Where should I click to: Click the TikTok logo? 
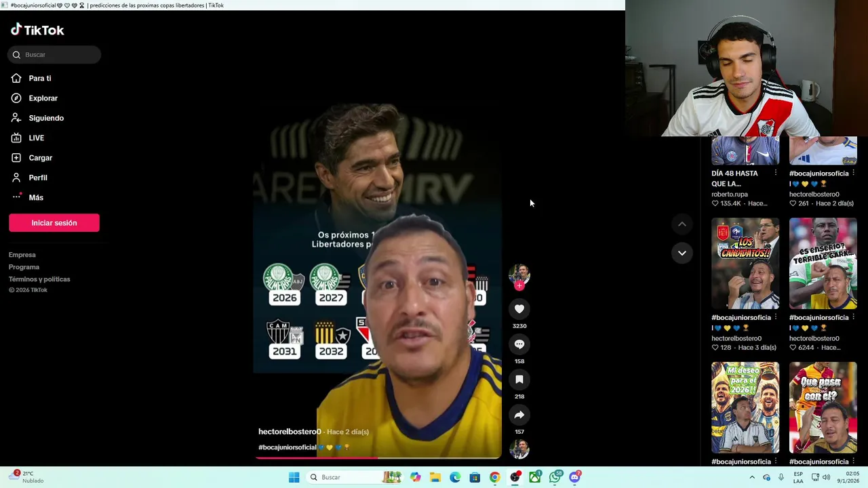click(x=37, y=30)
